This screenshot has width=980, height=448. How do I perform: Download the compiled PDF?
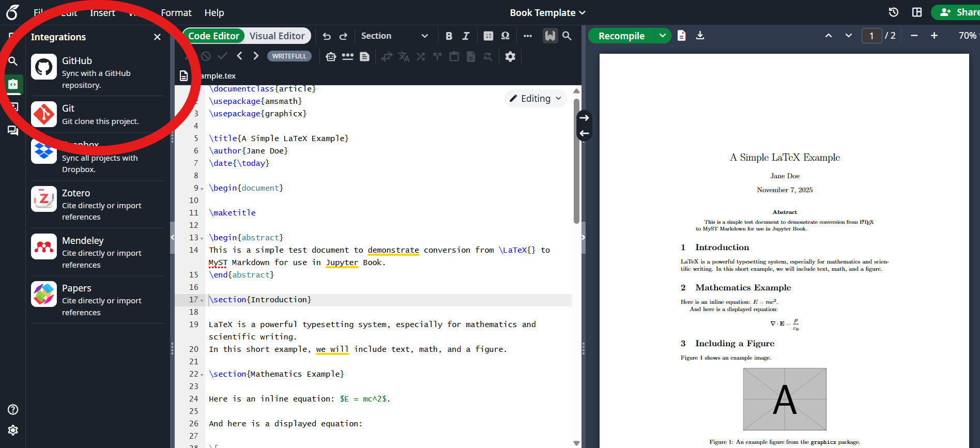coord(700,36)
